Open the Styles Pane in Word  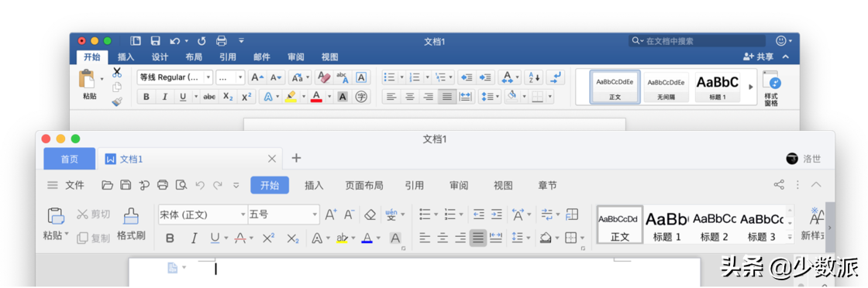tap(771, 88)
